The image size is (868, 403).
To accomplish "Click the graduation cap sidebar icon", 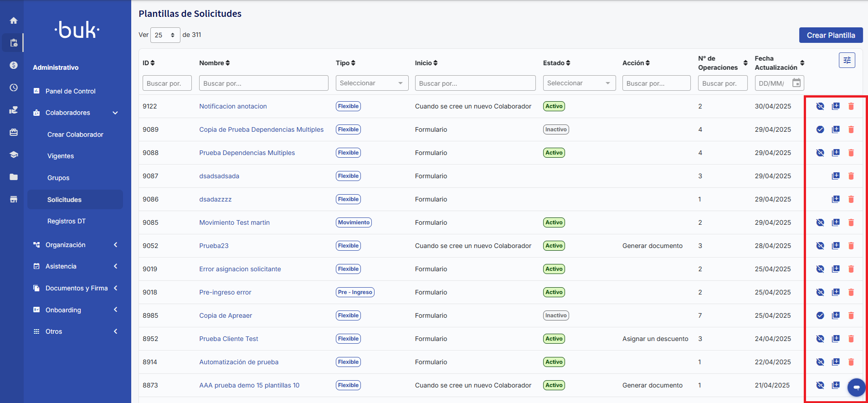I will [x=14, y=155].
